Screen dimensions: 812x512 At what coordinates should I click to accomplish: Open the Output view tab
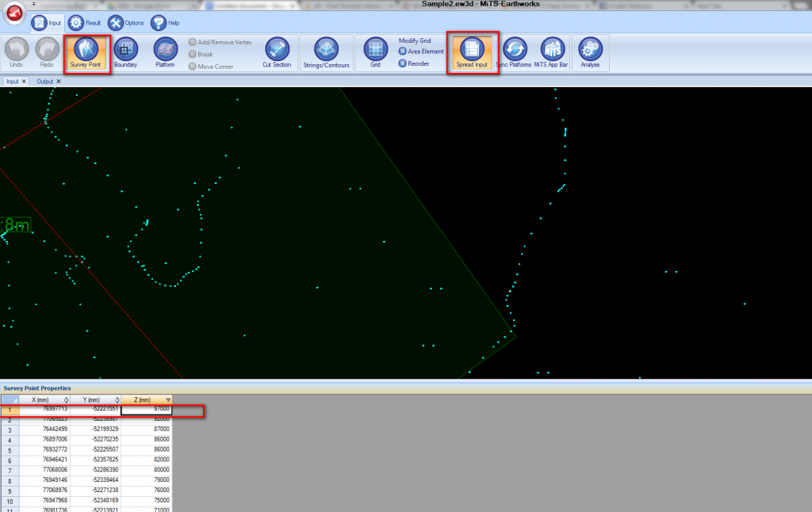(x=43, y=81)
